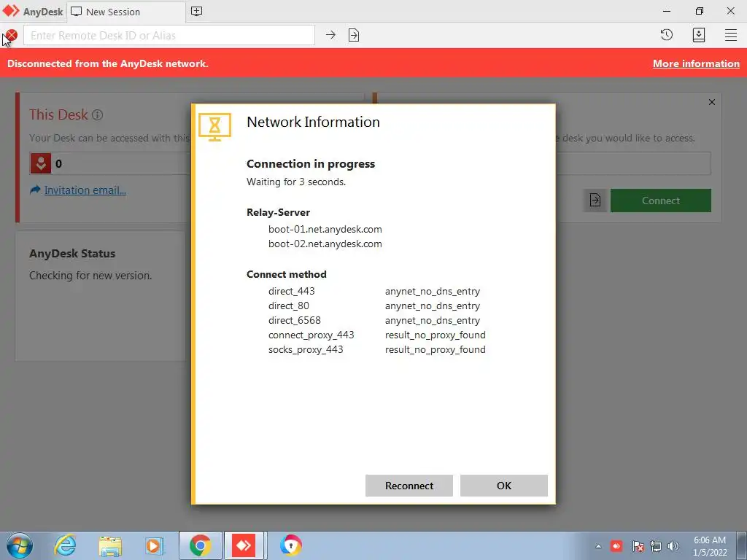This screenshot has height=560, width=747.
Task: Click the Checking for new version status
Action: (x=90, y=276)
